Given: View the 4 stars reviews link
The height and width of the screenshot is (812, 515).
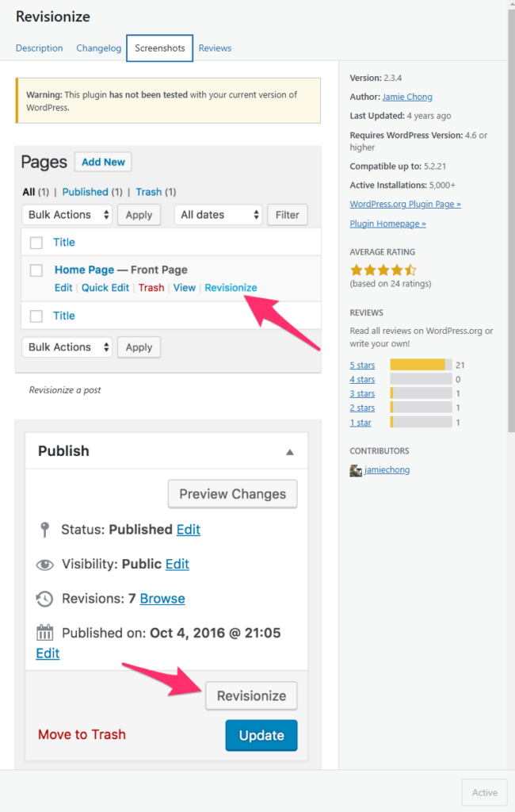Looking at the screenshot, I should (362, 380).
